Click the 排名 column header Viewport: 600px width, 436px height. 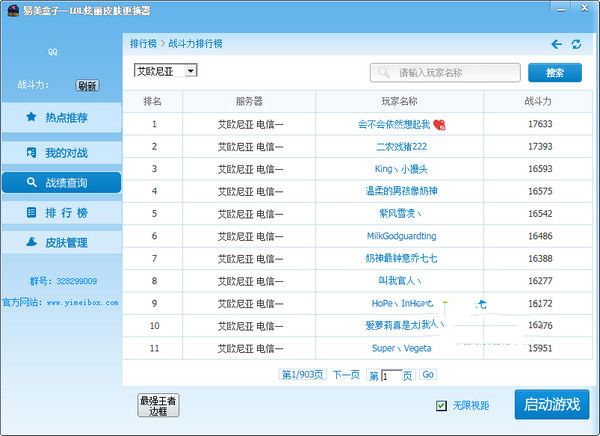[152, 101]
